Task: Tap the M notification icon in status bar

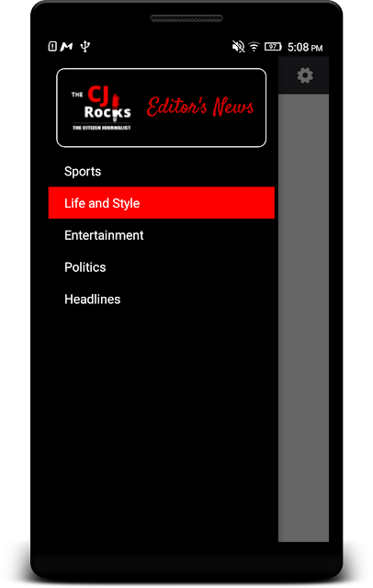Action: [66, 47]
